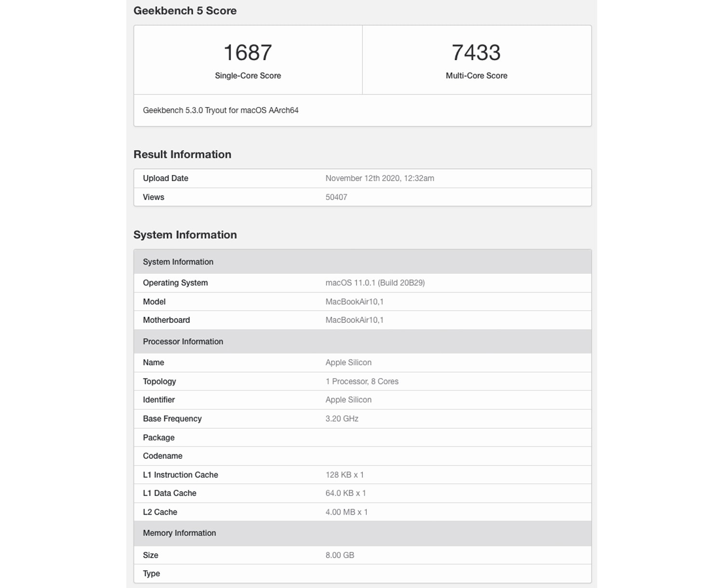Select the Model value MacBookAir10,1

pos(354,302)
